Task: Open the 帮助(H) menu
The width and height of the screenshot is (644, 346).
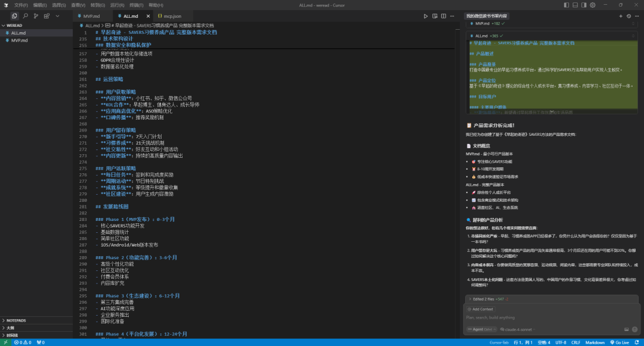Action: pyautogui.click(x=156, y=5)
